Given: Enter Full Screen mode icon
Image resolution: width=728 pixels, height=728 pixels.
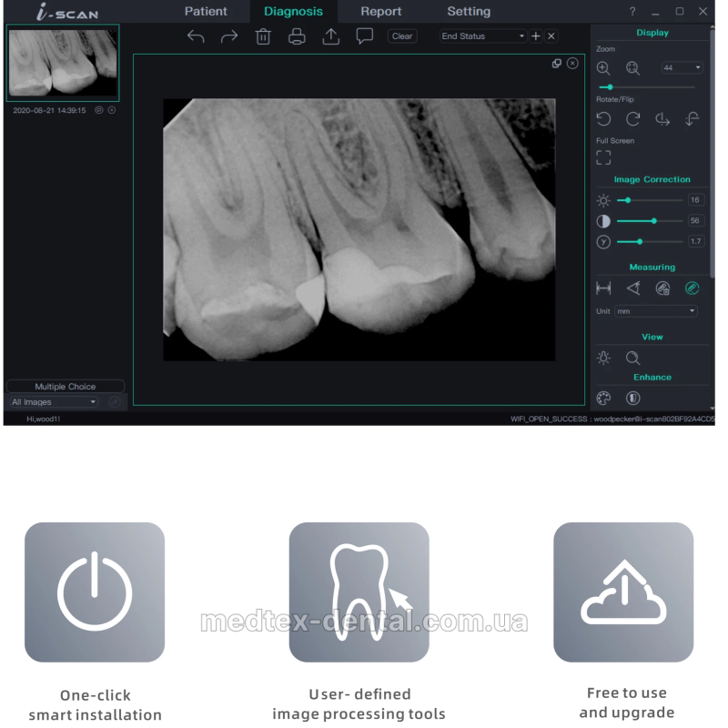Looking at the screenshot, I should pyautogui.click(x=603, y=157).
